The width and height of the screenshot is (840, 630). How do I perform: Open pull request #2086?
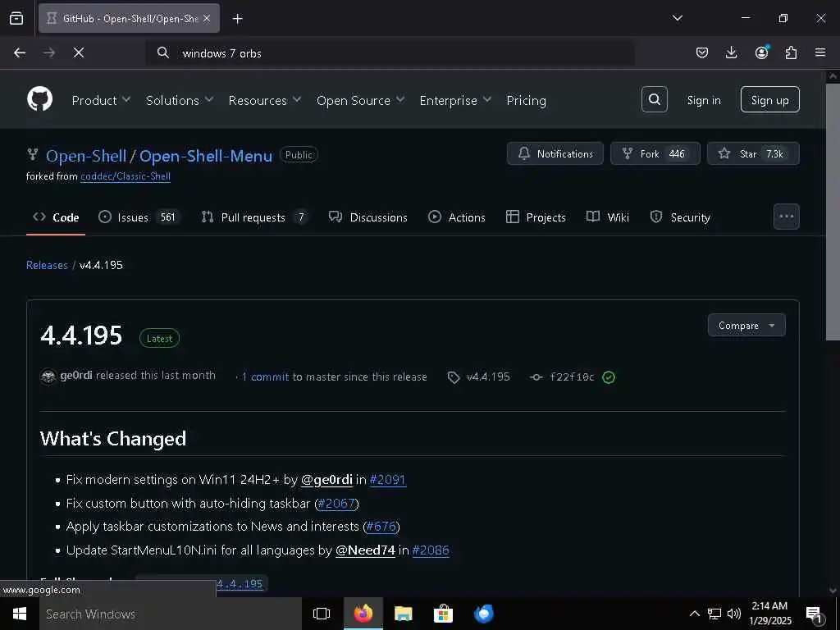click(x=431, y=550)
